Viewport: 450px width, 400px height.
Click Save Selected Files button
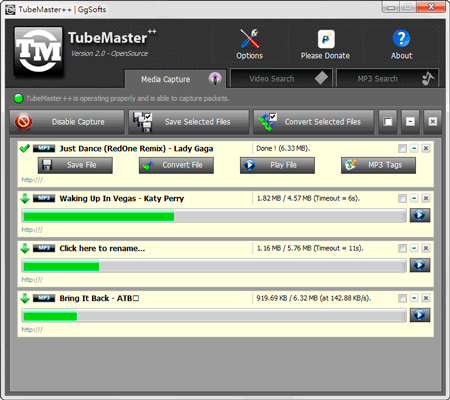[x=189, y=122]
